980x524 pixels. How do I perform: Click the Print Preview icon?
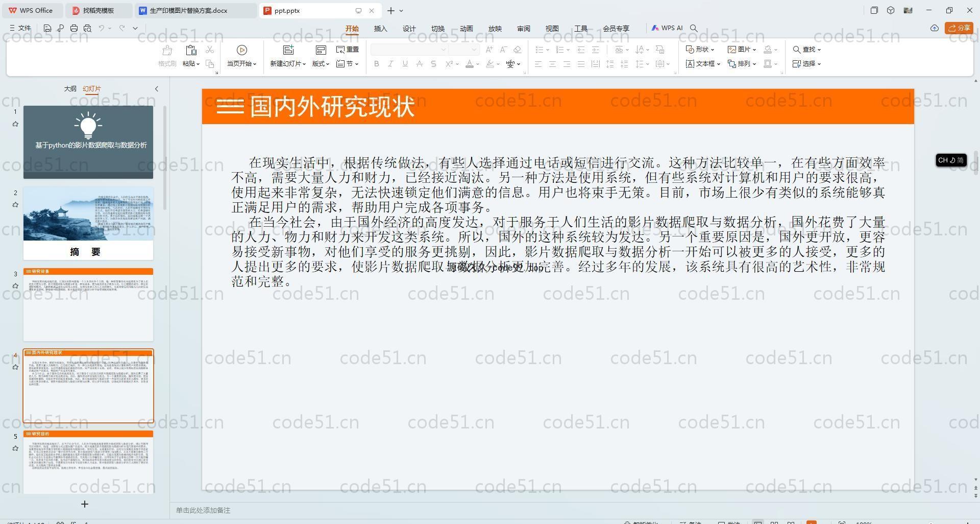[87, 28]
